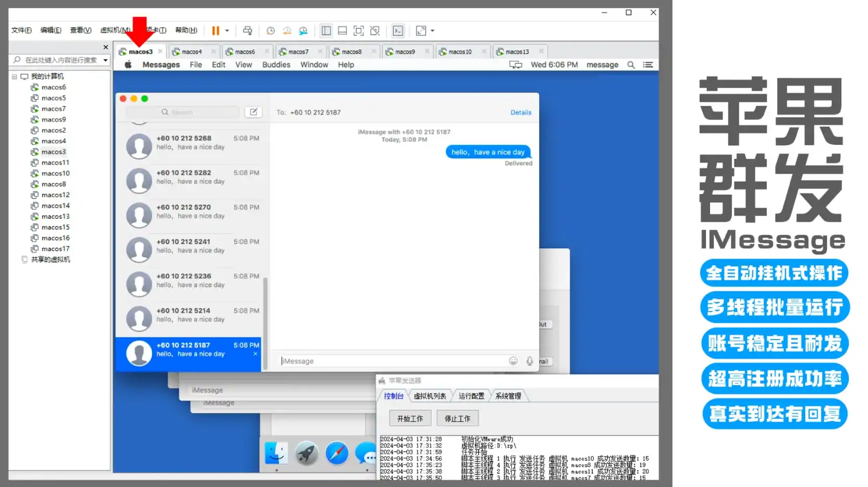Click the conversation list scrollbar
This screenshot has height=487, width=868.
[265, 323]
